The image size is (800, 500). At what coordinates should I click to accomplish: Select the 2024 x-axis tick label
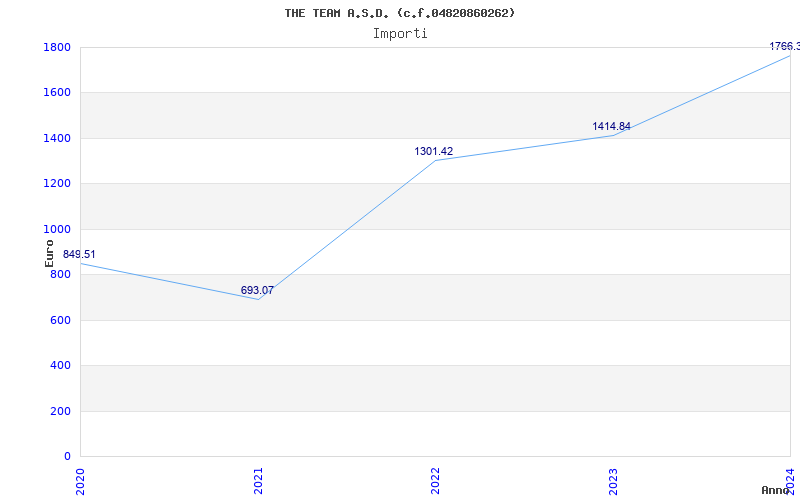point(791,479)
